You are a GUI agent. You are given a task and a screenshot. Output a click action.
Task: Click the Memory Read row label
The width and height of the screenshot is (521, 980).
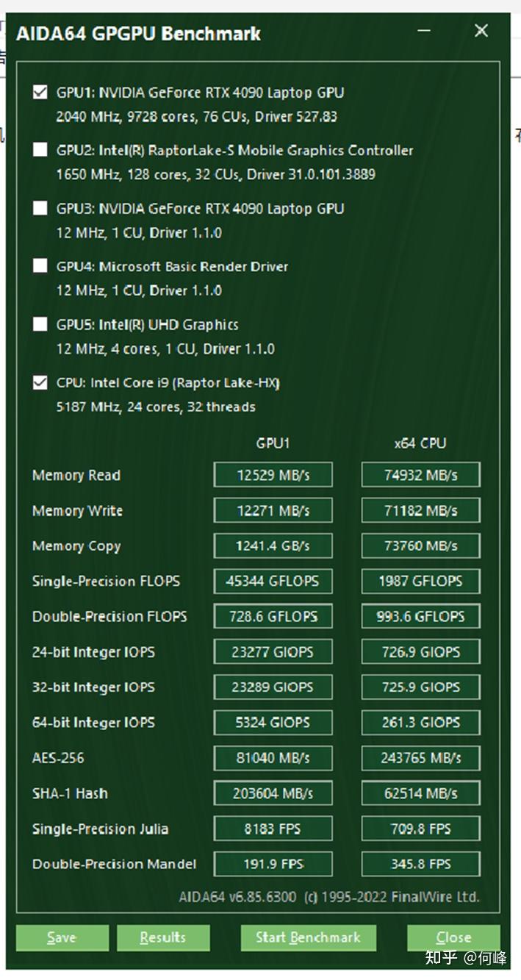point(76,476)
